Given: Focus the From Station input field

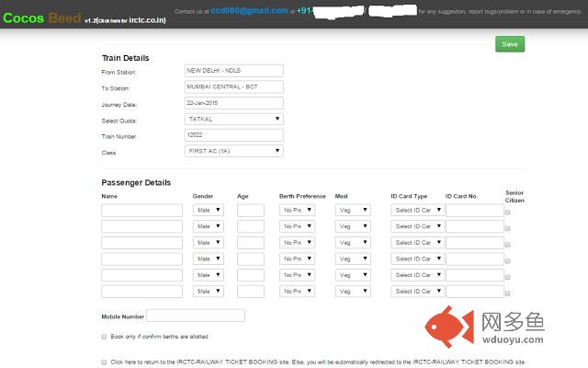Looking at the screenshot, I should point(233,70).
